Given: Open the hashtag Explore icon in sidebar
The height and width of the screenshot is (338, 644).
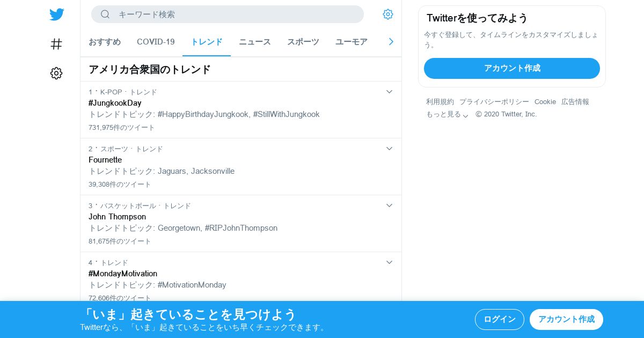Looking at the screenshot, I should pyautogui.click(x=56, y=44).
